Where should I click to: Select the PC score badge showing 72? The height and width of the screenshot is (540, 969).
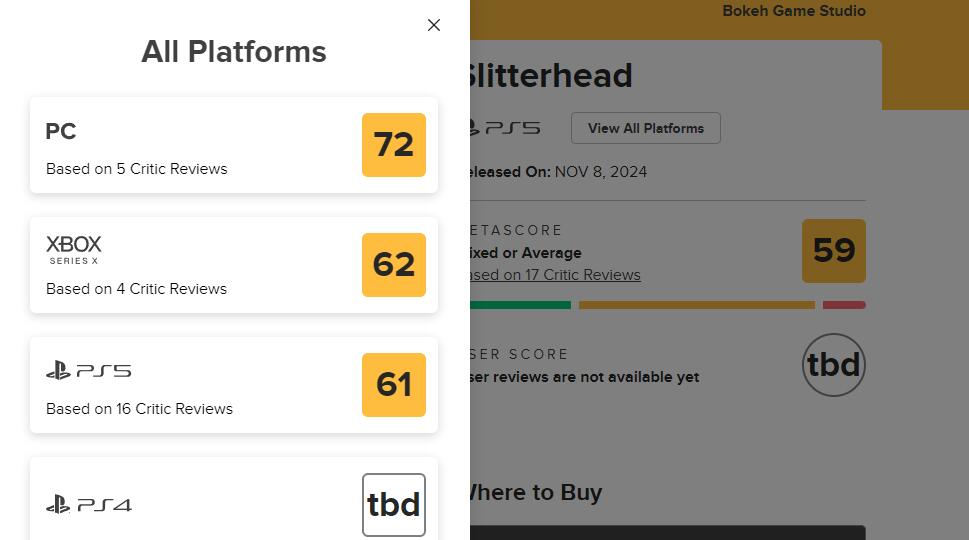(x=394, y=145)
